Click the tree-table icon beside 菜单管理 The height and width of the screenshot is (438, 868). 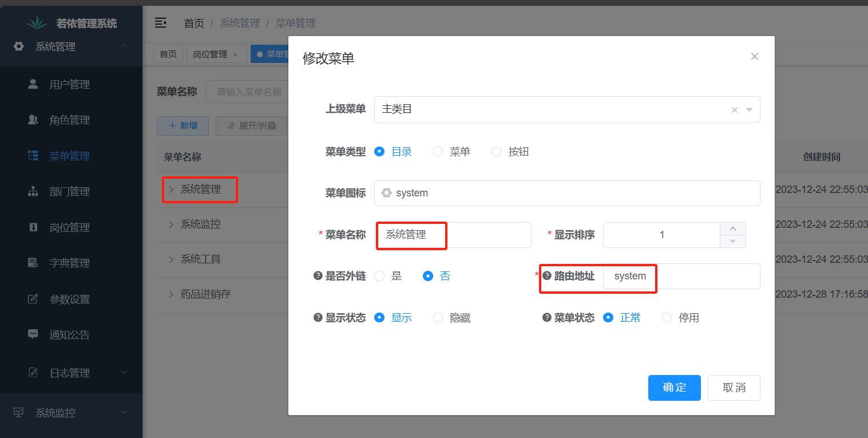[x=33, y=156]
